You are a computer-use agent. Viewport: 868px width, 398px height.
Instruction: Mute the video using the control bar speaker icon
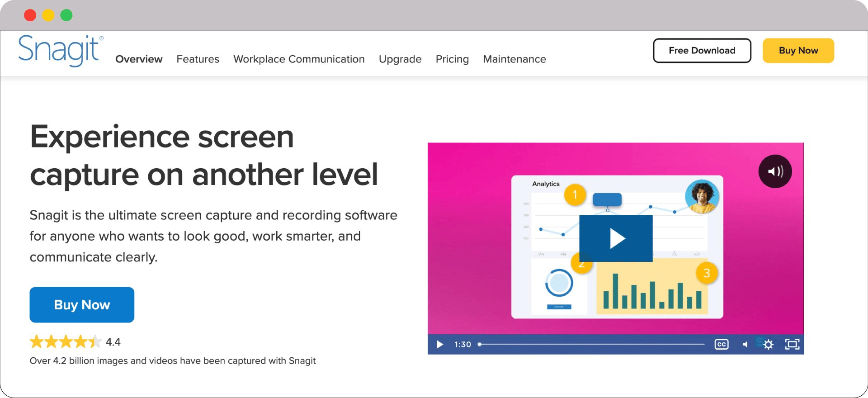click(745, 344)
